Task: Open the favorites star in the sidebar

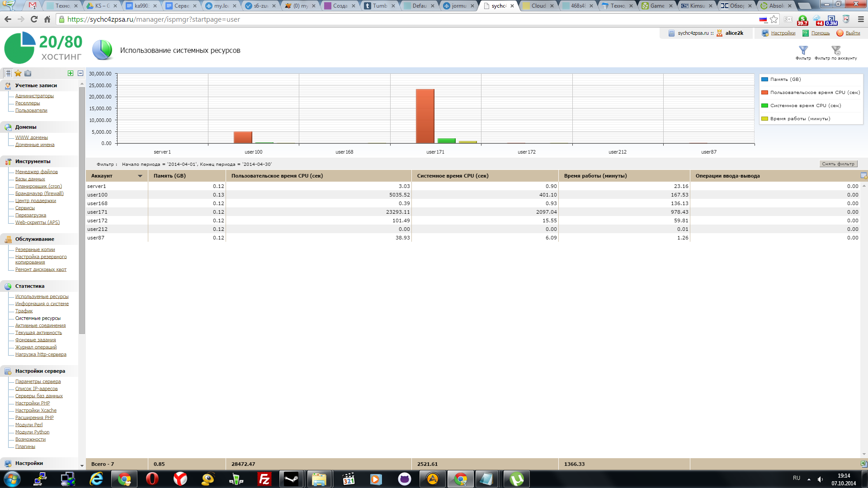Action: point(18,73)
